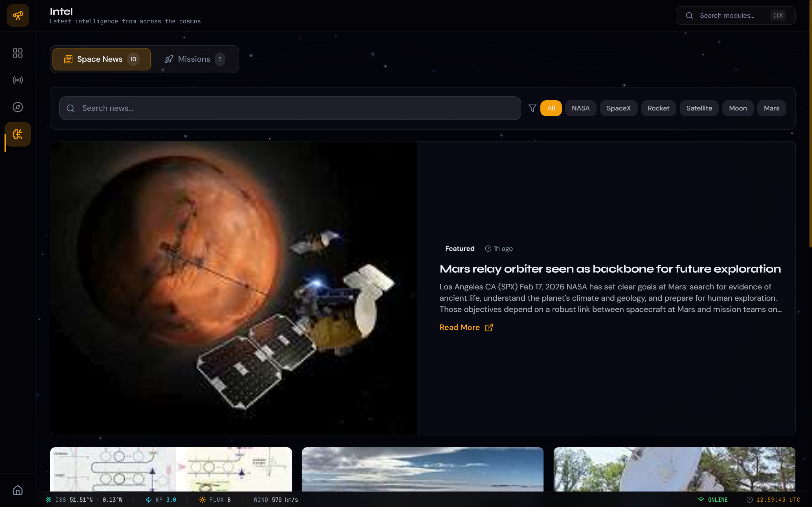Select the Intel brain icon in sidebar
The width and height of the screenshot is (812, 507).
point(18,134)
